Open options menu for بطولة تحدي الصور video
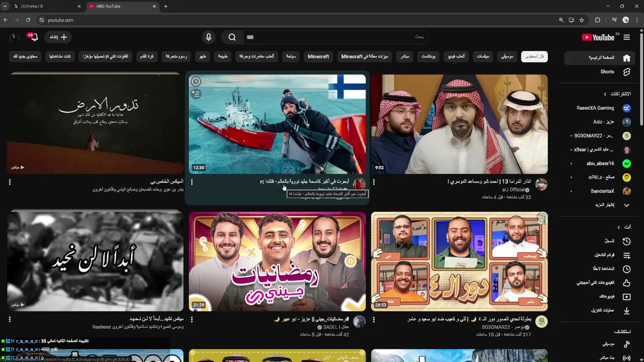Viewport: 644px width, 362px height. point(374,319)
